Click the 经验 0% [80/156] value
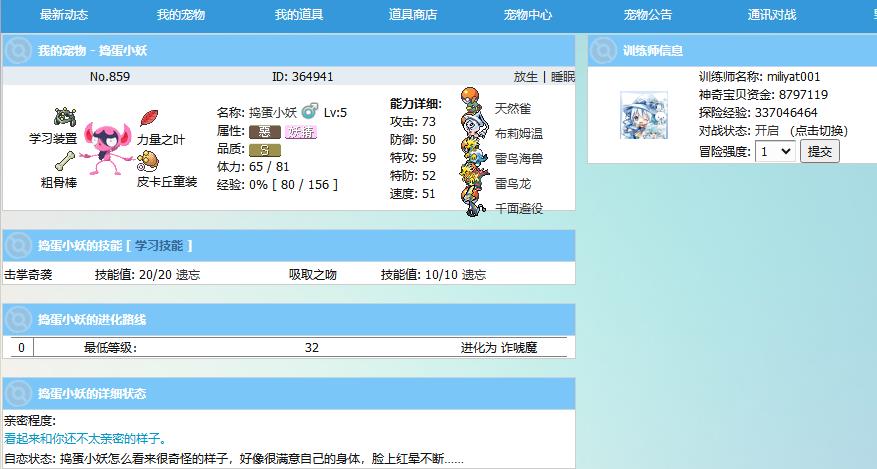 [x=294, y=184]
